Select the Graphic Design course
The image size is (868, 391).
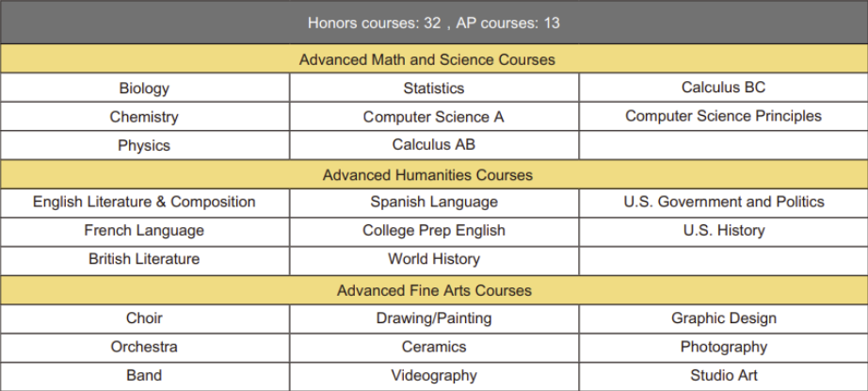[x=723, y=318]
